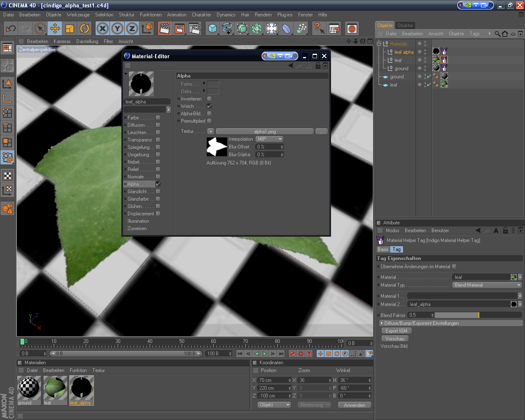Open the Material Typ Blend Material dropdown
The height and width of the screenshot is (420, 525).
487,285
